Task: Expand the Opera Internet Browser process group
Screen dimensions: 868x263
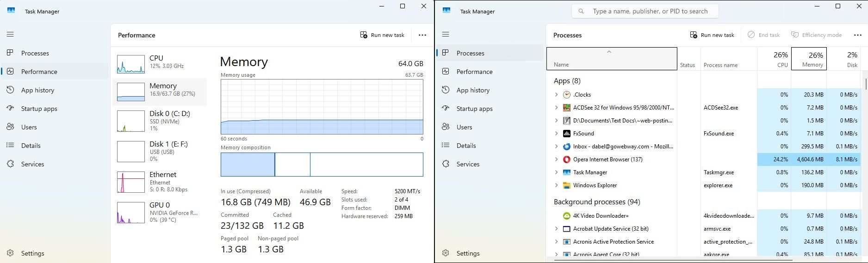Action: pyautogui.click(x=556, y=159)
